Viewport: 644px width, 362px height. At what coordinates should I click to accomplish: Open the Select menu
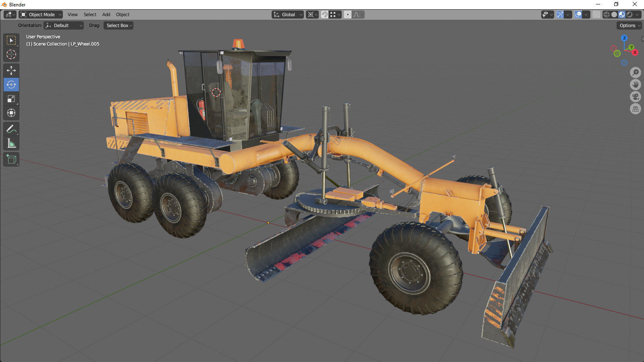point(90,14)
